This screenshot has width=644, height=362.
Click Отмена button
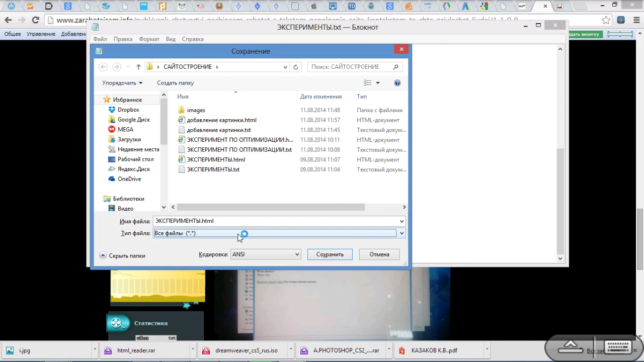pos(379,254)
